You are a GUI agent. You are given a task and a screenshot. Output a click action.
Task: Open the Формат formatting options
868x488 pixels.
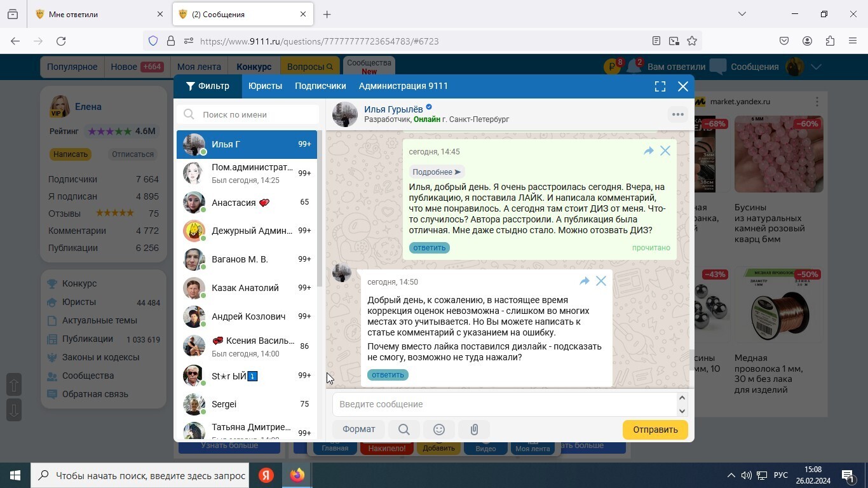coord(358,430)
